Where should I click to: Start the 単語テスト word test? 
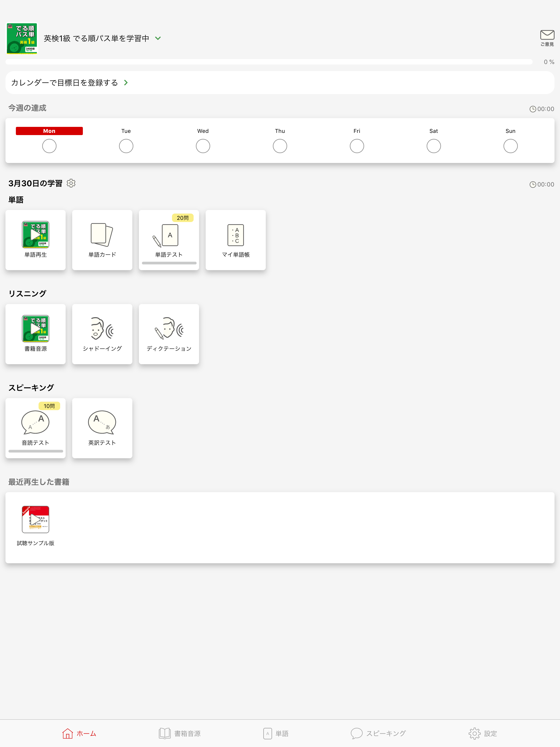tap(169, 240)
